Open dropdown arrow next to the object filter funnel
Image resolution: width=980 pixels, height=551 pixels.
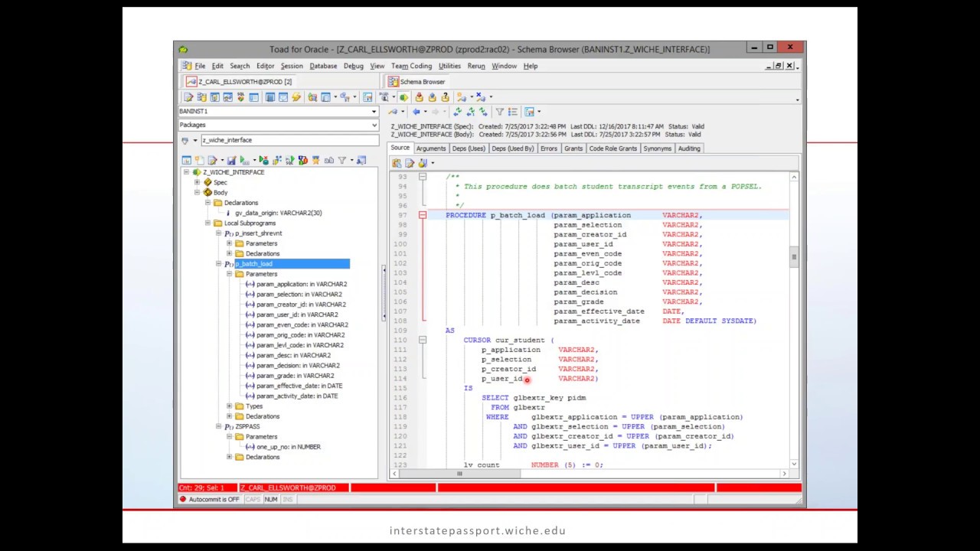(x=195, y=141)
